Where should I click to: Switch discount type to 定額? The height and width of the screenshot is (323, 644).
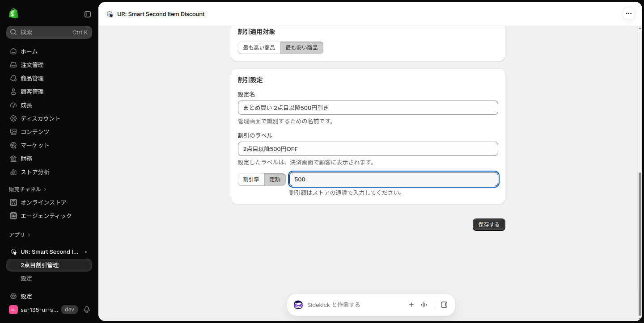coord(275,180)
